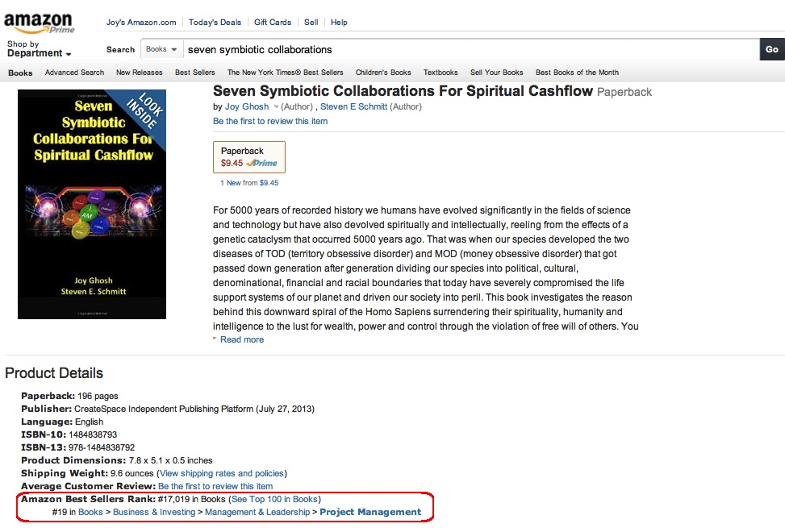Expand Joy Ghosh author dropdown arrow

pos(276,106)
